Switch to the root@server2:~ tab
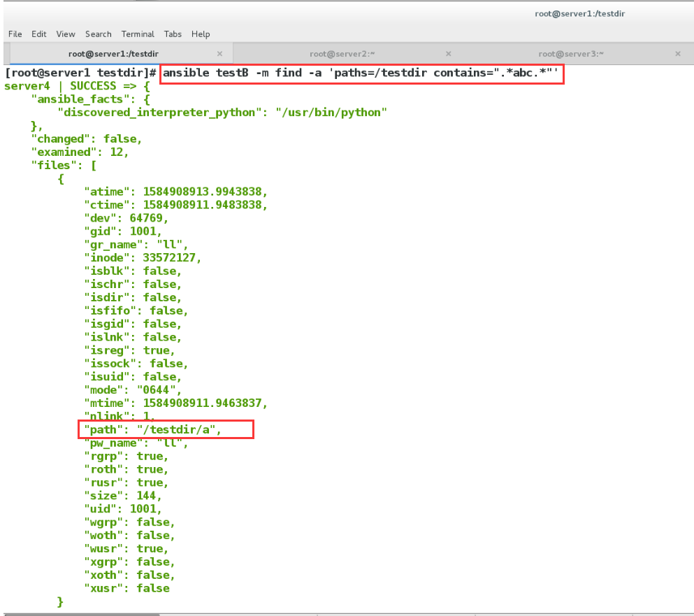Image resolution: width=694 pixels, height=616 pixels. (342, 54)
